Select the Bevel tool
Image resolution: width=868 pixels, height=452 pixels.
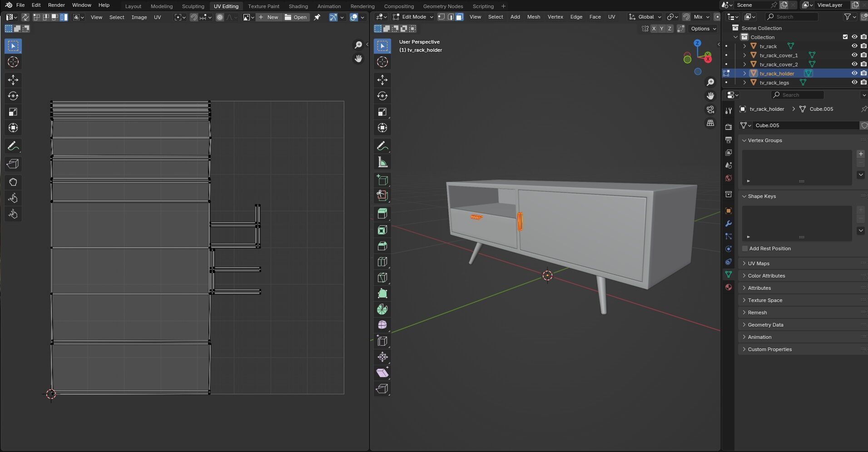tap(382, 246)
